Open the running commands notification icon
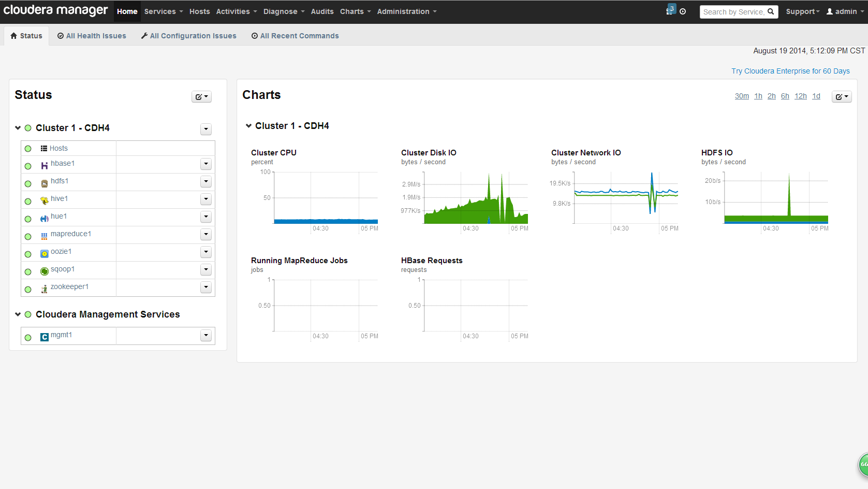Screen dimensions: 868x489 [671, 10]
